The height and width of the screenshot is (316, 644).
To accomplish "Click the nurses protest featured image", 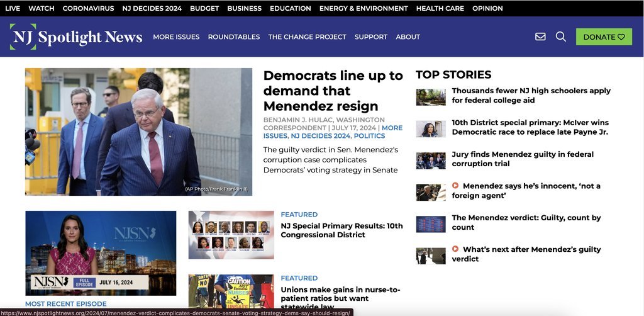I will click(231, 291).
